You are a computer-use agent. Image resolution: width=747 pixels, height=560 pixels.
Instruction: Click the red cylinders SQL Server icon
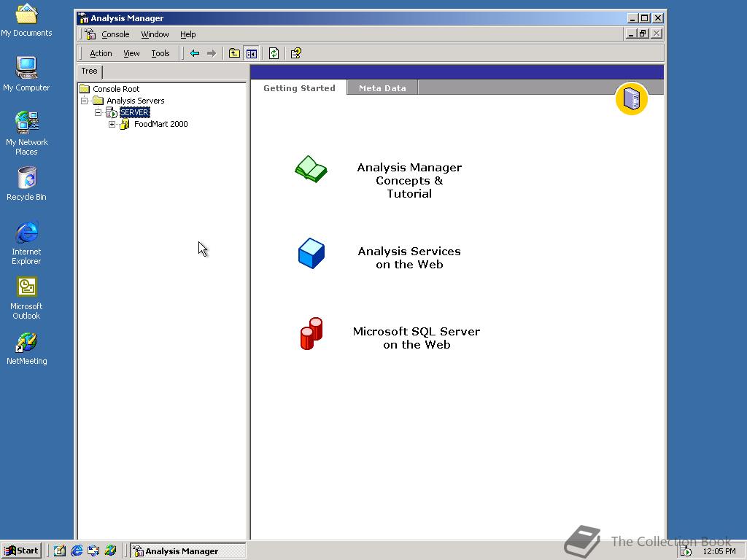311,334
